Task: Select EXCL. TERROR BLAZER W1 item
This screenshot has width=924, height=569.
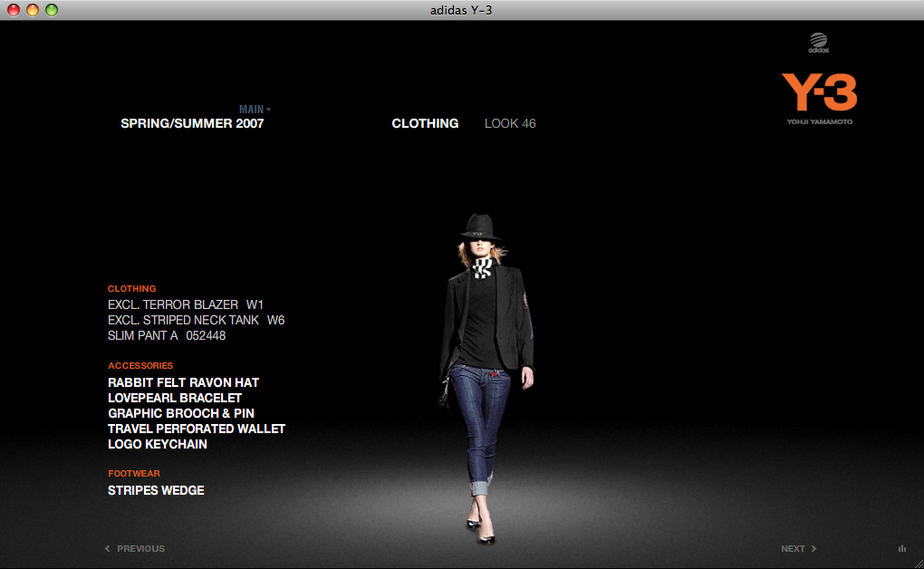Action: [185, 304]
